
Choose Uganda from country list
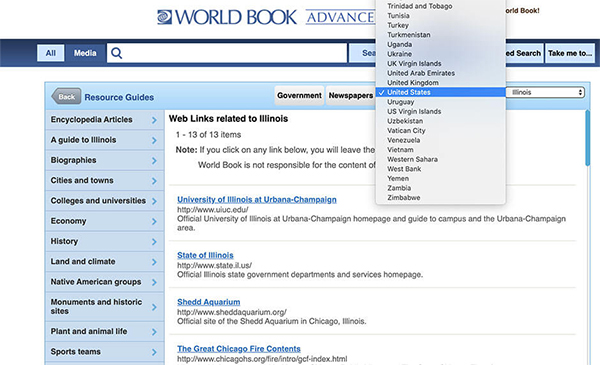pyautogui.click(x=441, y=44)
